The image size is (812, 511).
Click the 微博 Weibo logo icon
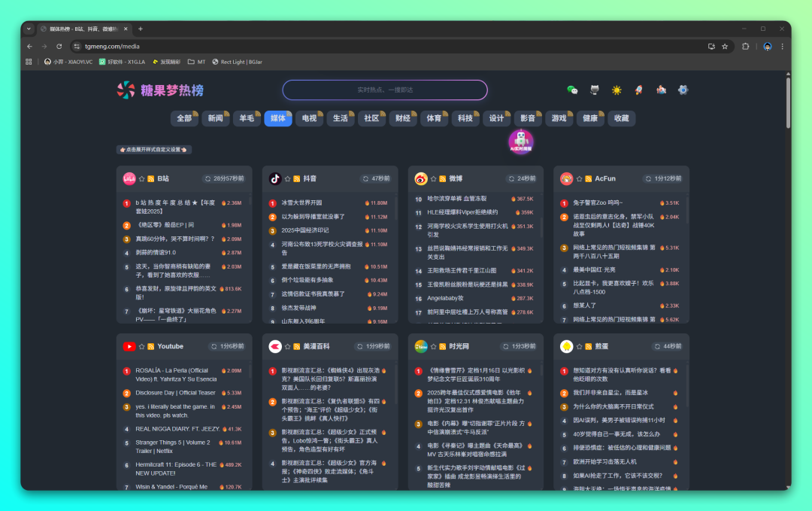click(x=421, y=179)
